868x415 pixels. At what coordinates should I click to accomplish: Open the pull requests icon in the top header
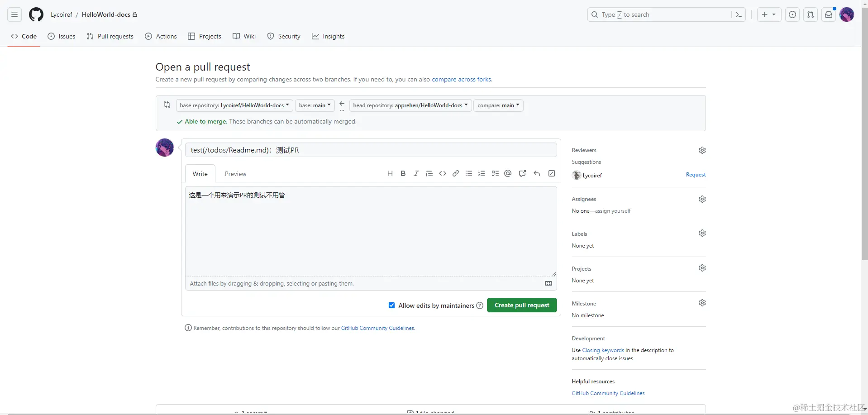[811, 14]
